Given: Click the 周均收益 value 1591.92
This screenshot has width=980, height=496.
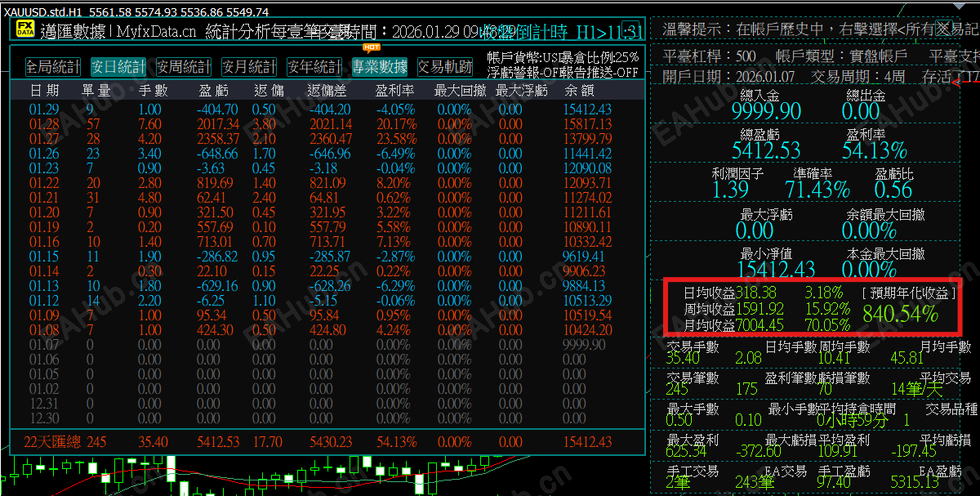Looking at the screenshot, I should [759, 309].
